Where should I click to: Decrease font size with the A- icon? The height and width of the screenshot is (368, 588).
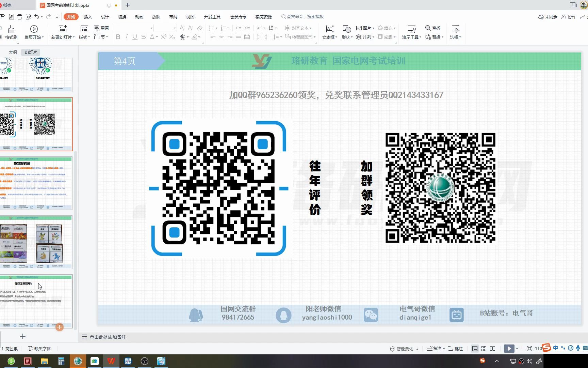pyautogui.click(x=191, y=28)
